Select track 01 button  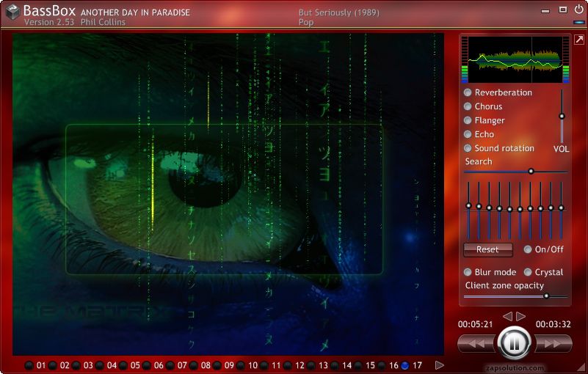click(x=29, y=365)
